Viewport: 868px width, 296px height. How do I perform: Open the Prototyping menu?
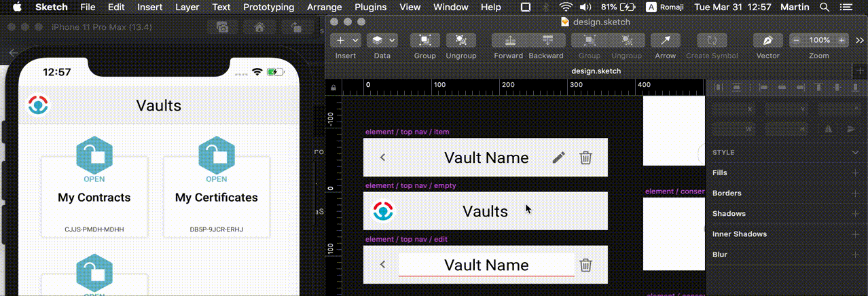coord(269,7)
